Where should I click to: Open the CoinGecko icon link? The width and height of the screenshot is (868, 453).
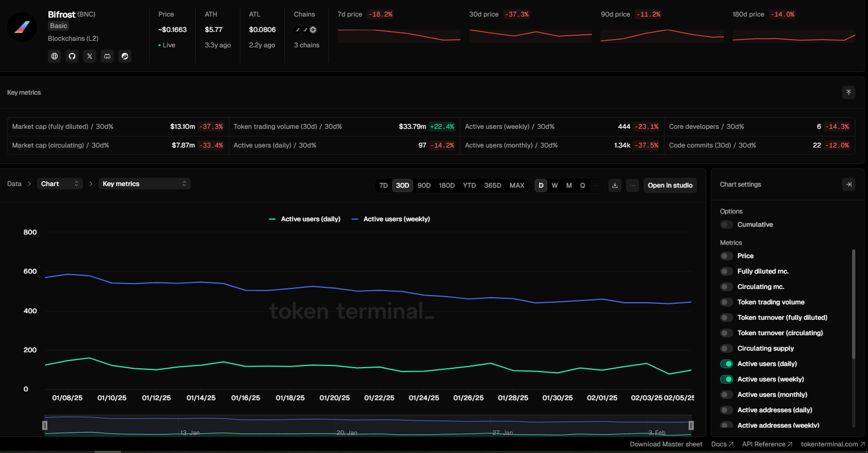click(x=125, y=56)
